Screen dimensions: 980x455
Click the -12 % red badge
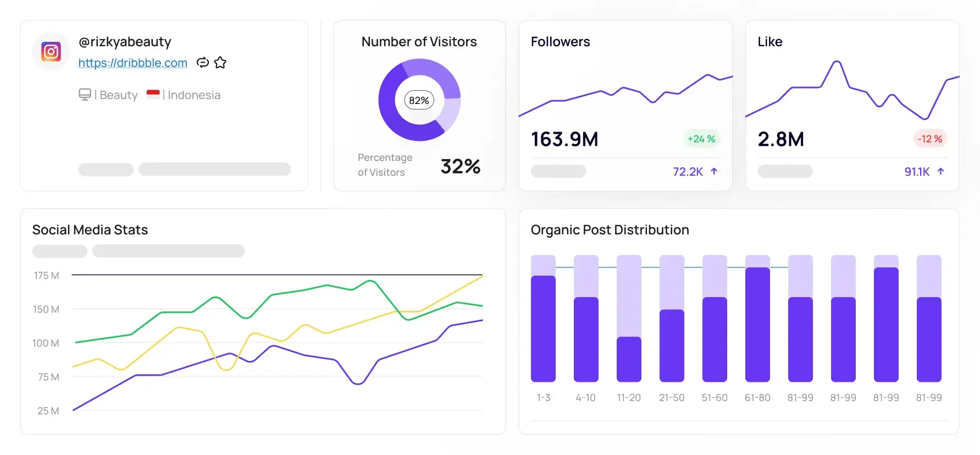(x=929, y=139)
